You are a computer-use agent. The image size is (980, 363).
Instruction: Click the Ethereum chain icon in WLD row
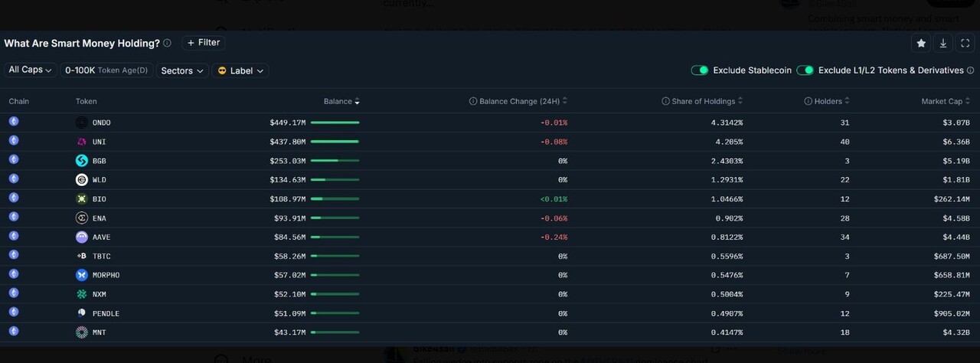(x=14, y=179)
